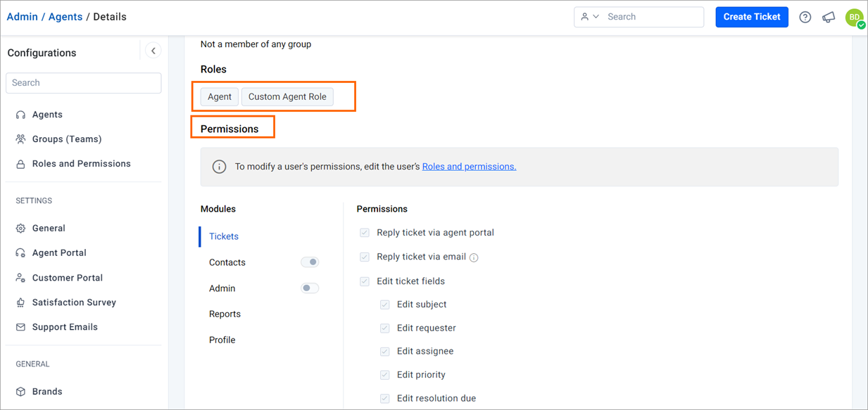Click the Roles and Permissions lock icon
The width and height of the screenshot is (868, 410).
20,164
